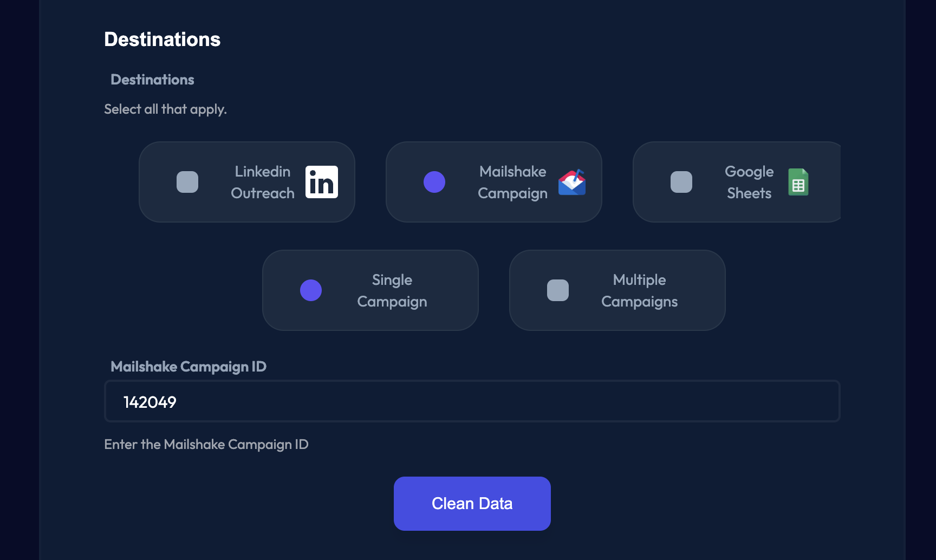Select the Multiple Campaigns option box
Screen dimensions: 936x560
point(558,290)
